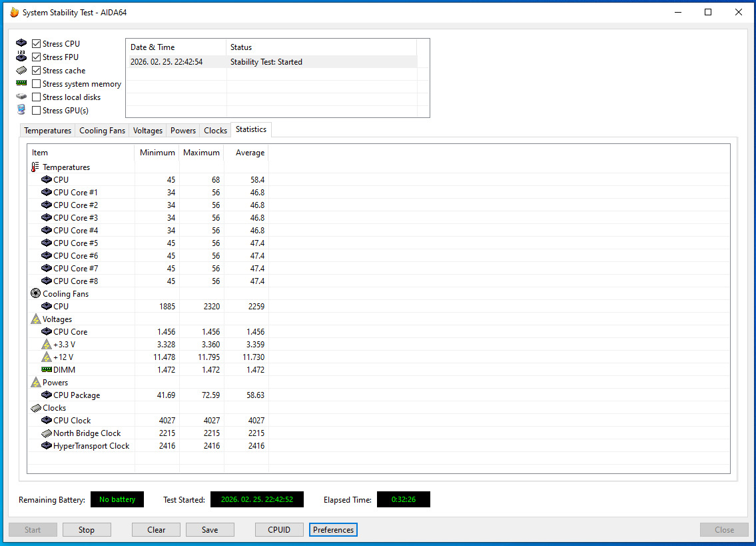Select the Statistics tab

pyautogui.click(x=250, y=129)
